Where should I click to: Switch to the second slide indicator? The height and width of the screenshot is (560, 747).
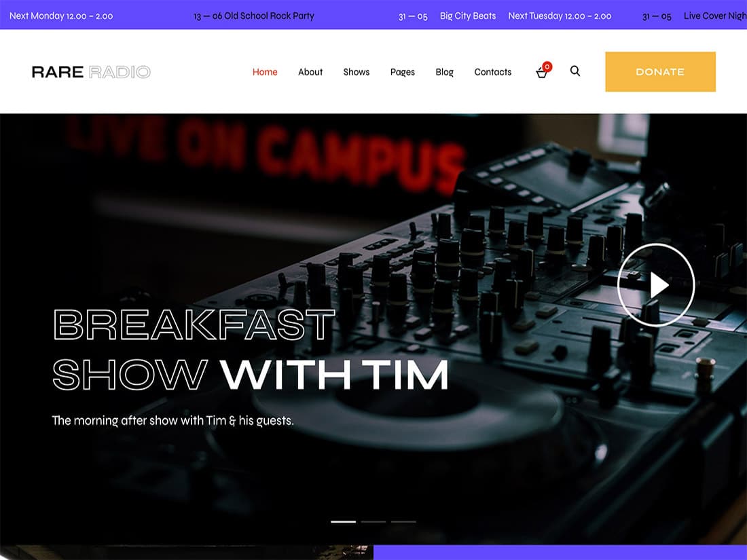click(x=373, y=521)
